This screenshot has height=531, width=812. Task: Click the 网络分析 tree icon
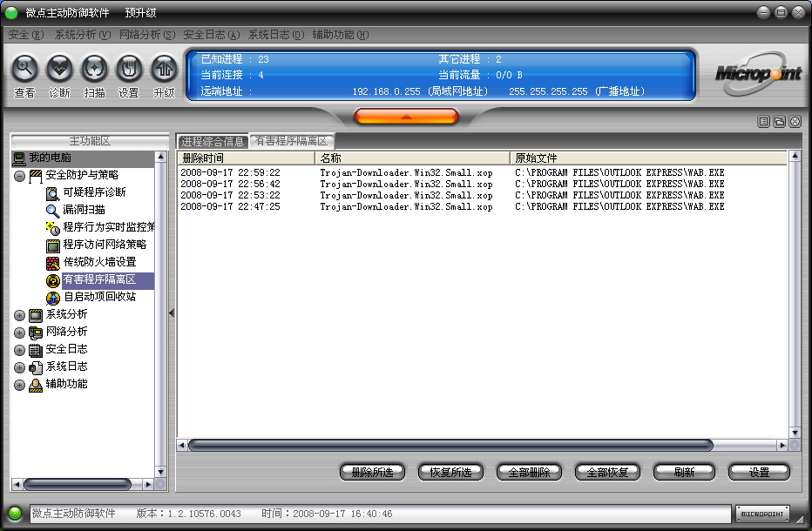coord(36,333)
